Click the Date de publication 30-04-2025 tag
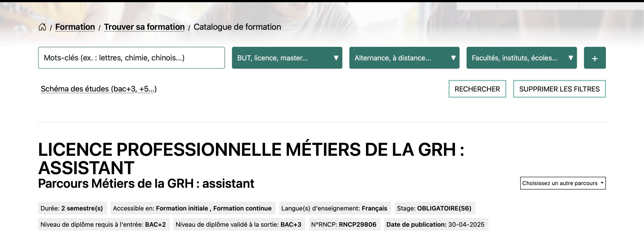Screen dimensions: 644x249 tap(436, 224)
